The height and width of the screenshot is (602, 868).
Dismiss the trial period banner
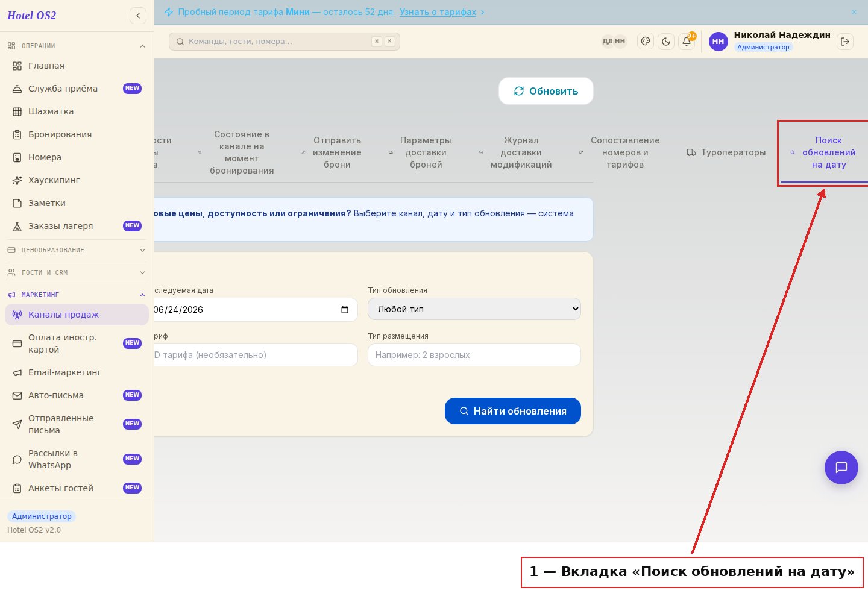(854, 12)
